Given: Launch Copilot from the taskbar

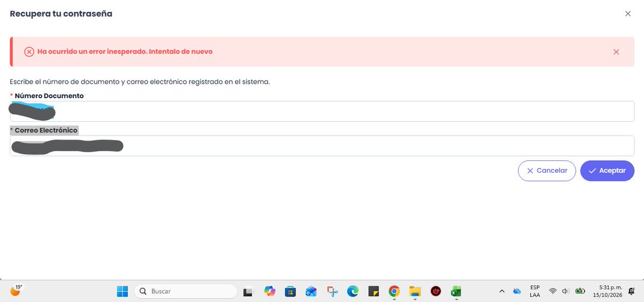Looking at the screenshot, I should click(269, 291).
